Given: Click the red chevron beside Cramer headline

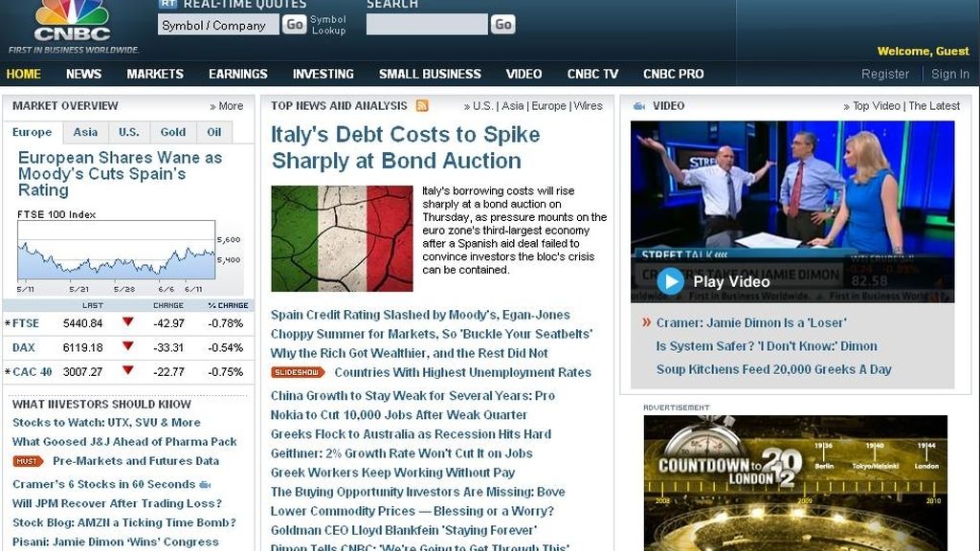Looking at the screenshot, I should click(647, 322).
